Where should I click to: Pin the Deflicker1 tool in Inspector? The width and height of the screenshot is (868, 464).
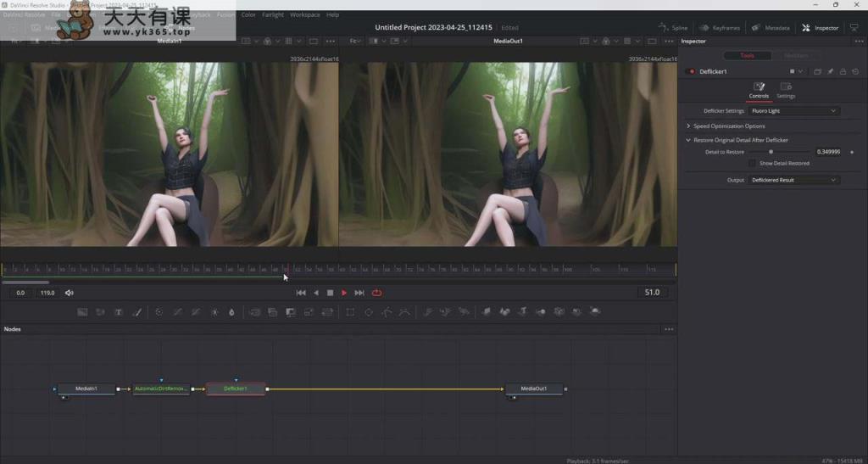pyautogui.click(x=831, y=71)
